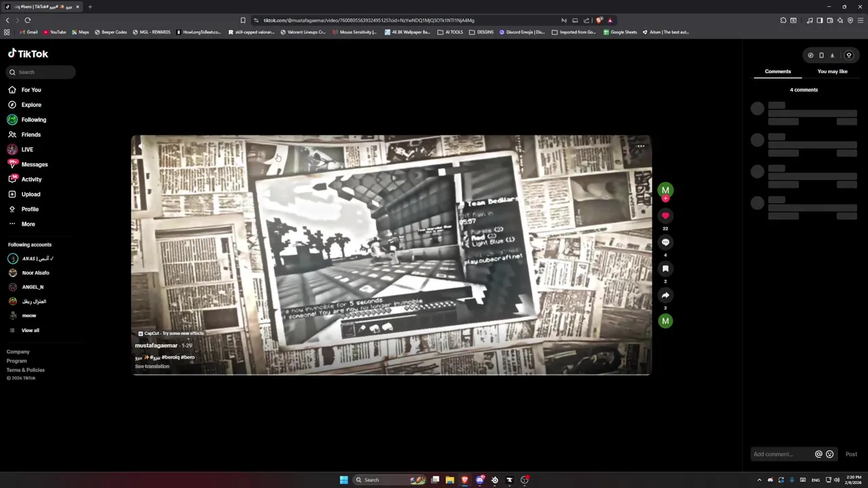Bookmark the video to favorites
Viewport: 868px width, 488px height.
(665, 268)
